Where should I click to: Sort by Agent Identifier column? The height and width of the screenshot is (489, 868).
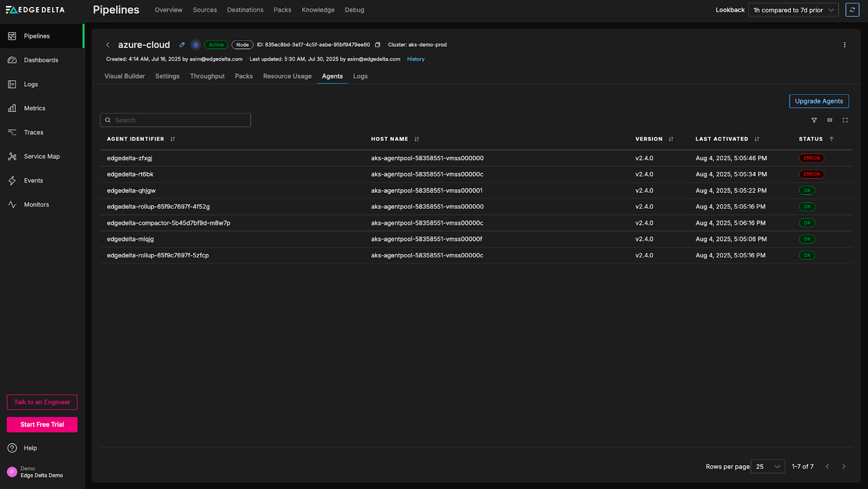(x=173, y=139)
